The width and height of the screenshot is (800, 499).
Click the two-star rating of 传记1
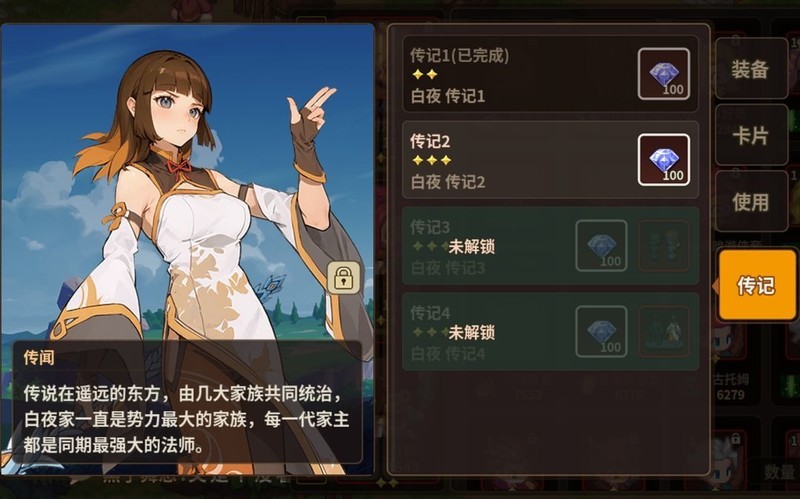(x=425, y=74)
